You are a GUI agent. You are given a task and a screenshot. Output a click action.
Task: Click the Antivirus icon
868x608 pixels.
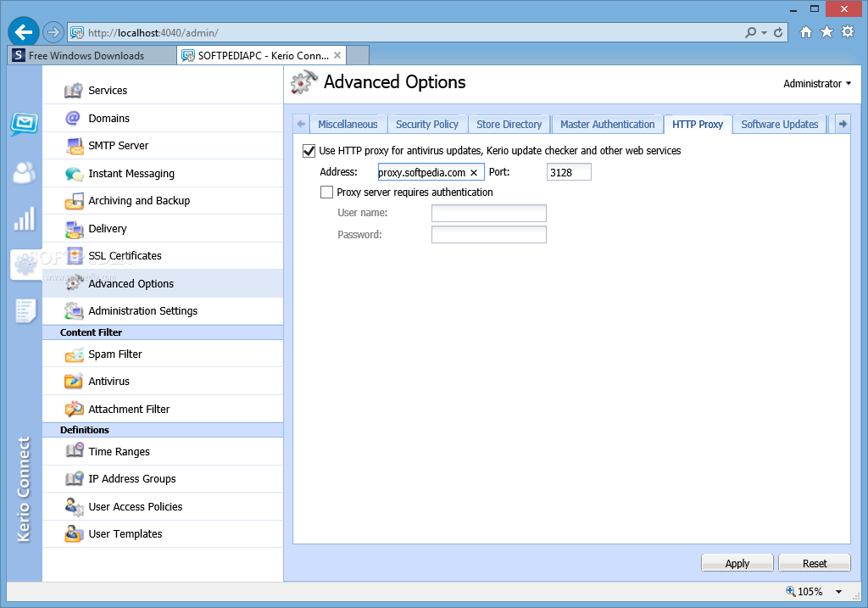click(75, 382)
